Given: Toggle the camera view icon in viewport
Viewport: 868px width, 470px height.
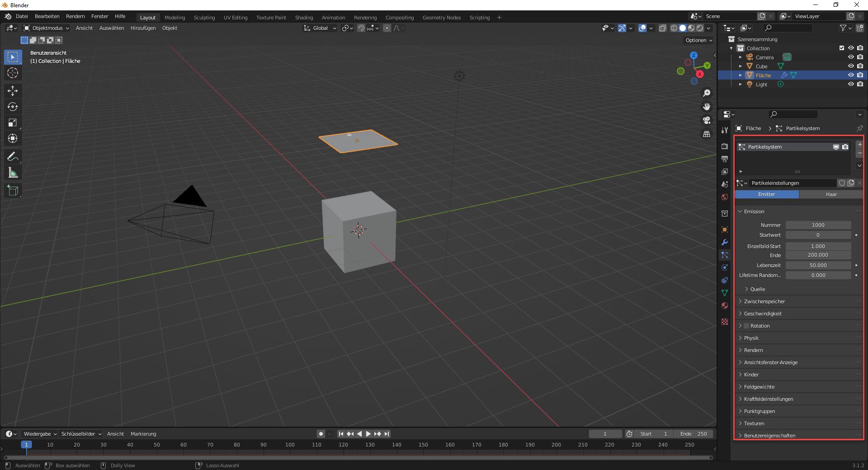Looking at the screenshot, I should (x=706, y=120).
